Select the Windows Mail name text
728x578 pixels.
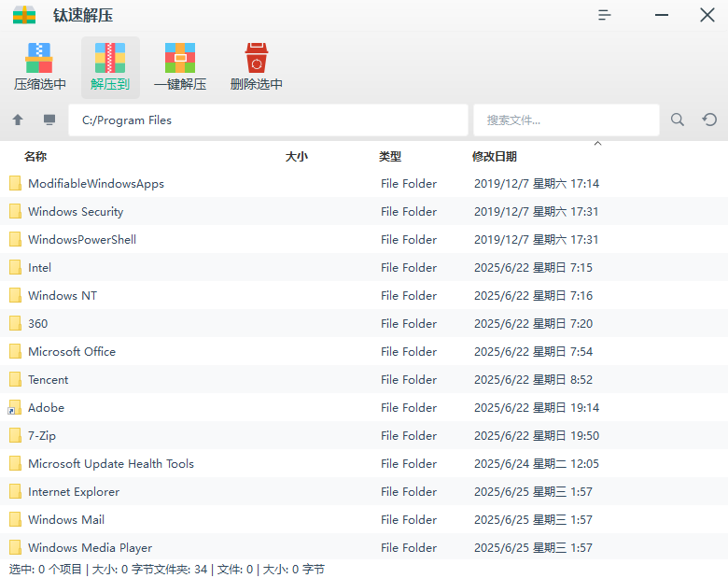[x=66, y=519]
